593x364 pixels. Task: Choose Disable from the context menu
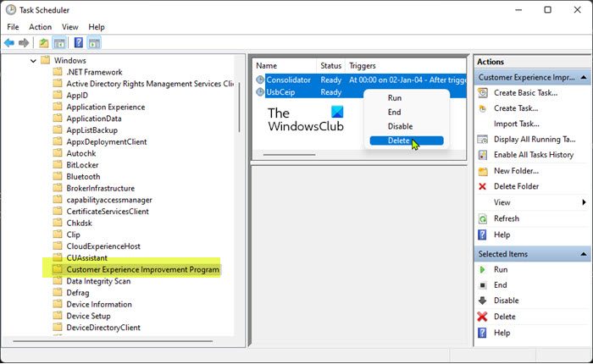coord(407,127)
